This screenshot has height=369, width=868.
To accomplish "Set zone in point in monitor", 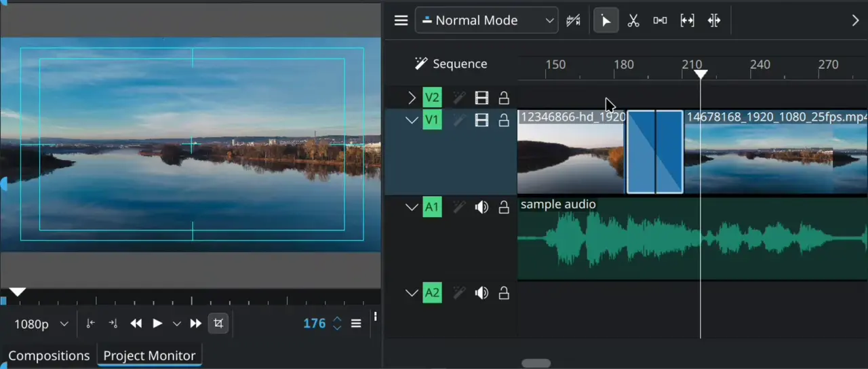I will pos(90,324).
